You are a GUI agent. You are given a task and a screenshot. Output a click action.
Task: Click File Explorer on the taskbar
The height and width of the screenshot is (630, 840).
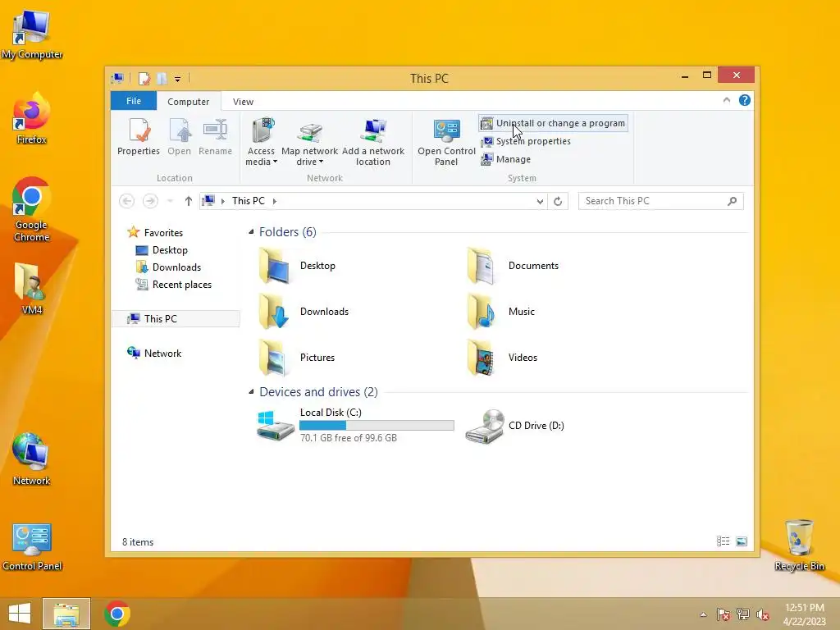(66, 614)
